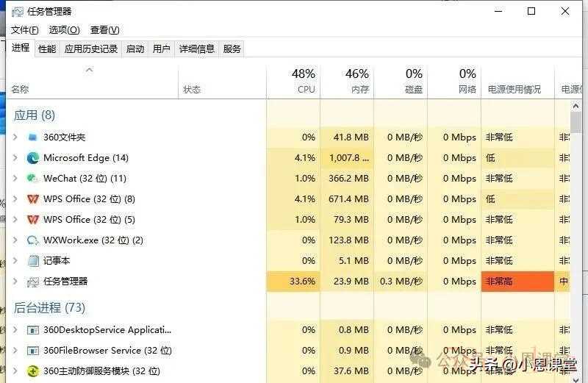Viewport: 588px width, 383px height.
Task: Click the 360文件夹 folder icon
Action: [32, 137]
